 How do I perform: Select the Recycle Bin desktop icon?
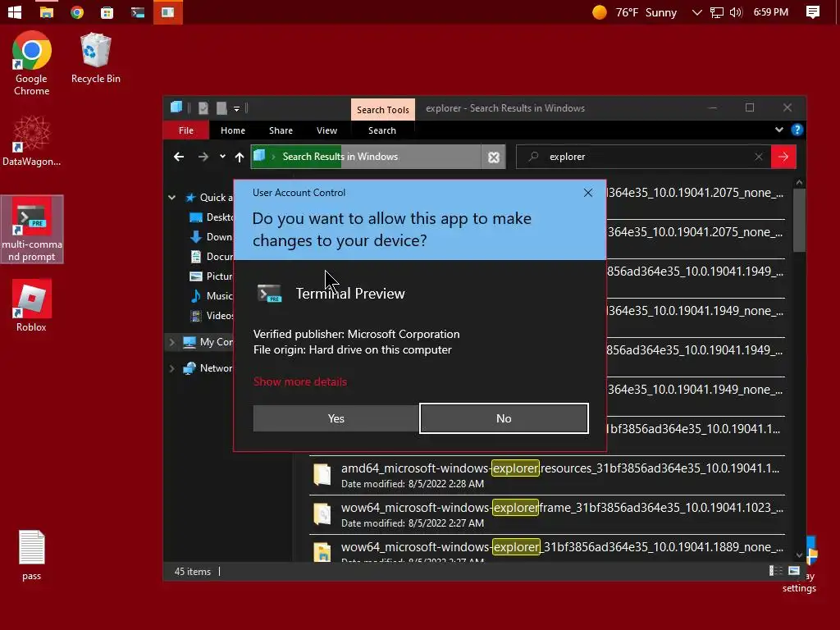(x=95, y=58)
